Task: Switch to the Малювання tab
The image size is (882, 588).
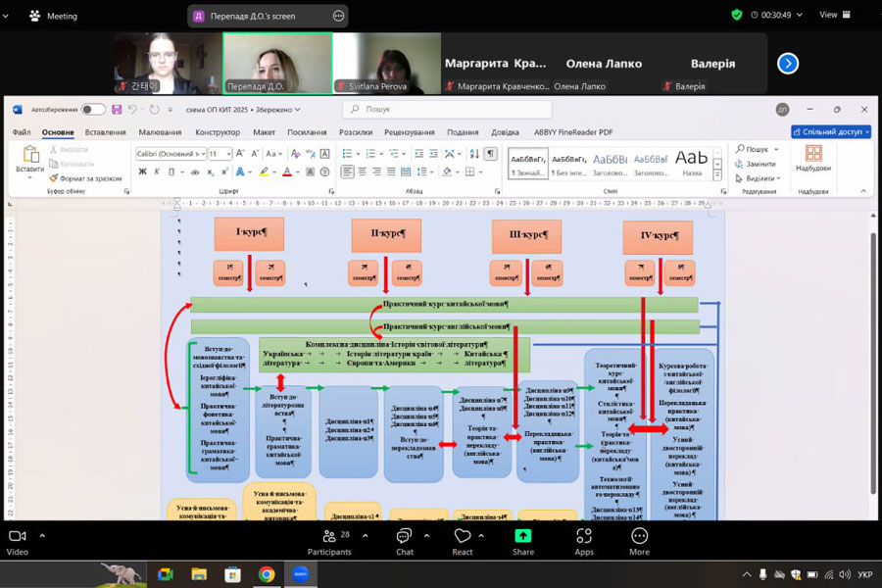Action: click(160, 131)
